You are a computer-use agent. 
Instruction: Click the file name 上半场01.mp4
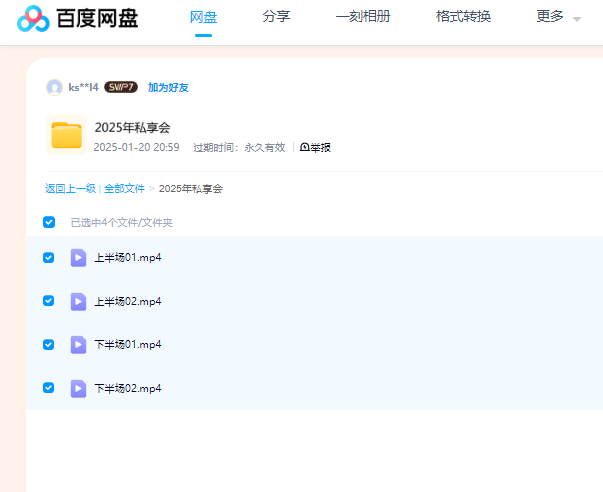(x=128, y=257)
